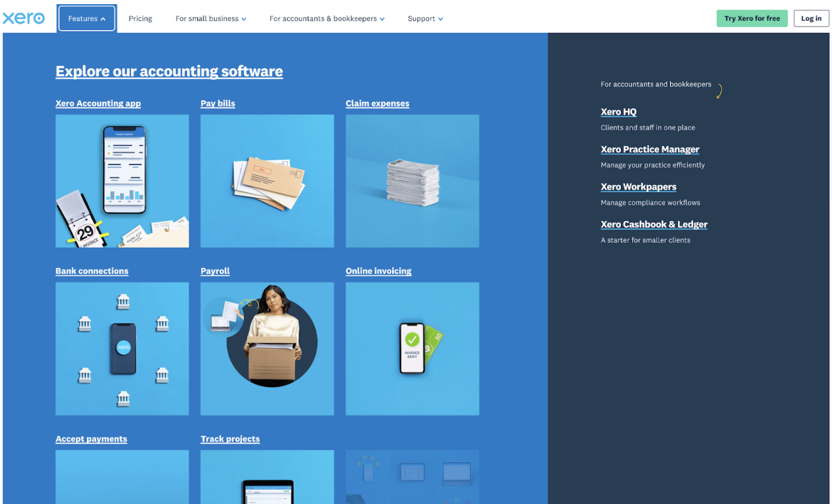View Online invoicing details
This screenshot has height=504, width=832.
coord(378,271)
